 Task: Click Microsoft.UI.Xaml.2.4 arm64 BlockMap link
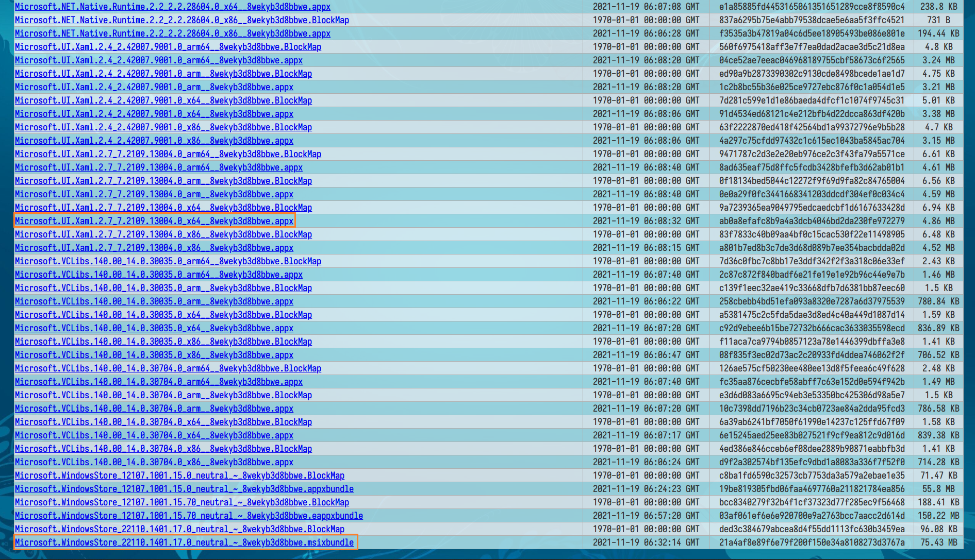click(168, 47)
